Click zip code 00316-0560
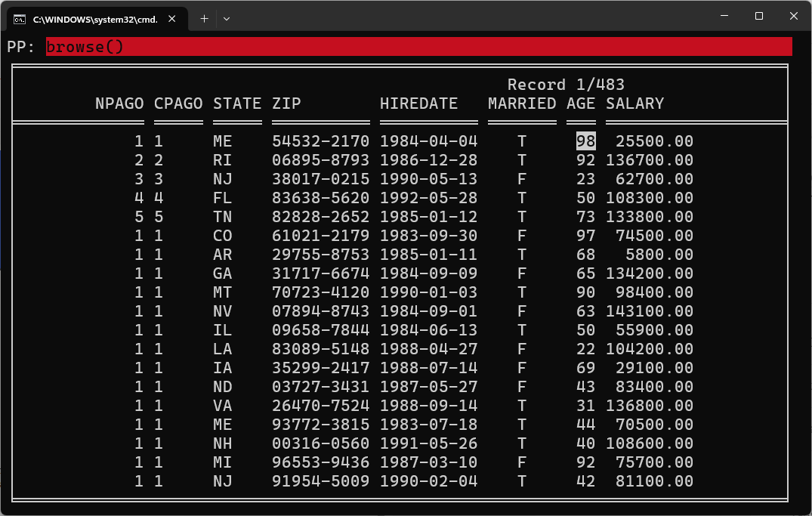 (320, 443)
